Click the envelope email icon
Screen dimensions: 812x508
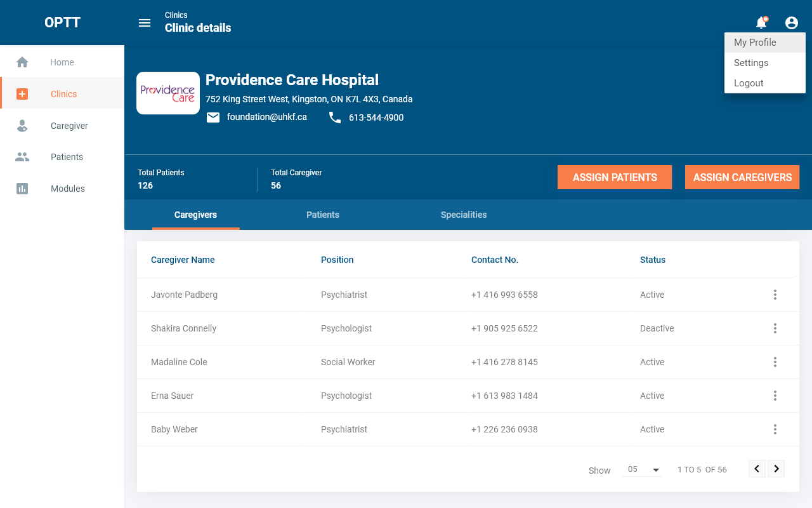(x=213, y=117)
